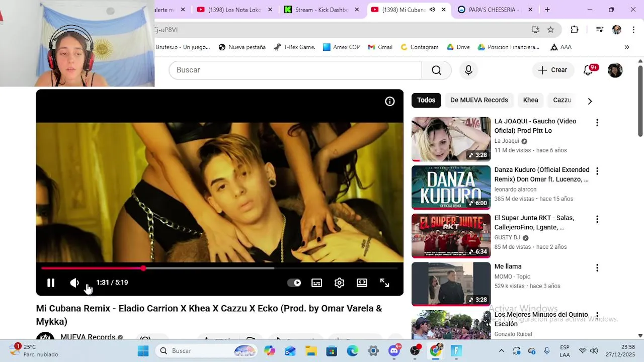The height and width of the screenshot is (362, 644).
Task: Open the Gmail bookmark
Action: click(380, 47)
